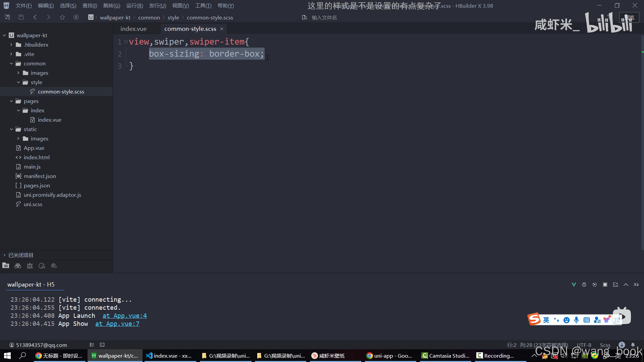Click the bookmark star toolbar icon

62,17
